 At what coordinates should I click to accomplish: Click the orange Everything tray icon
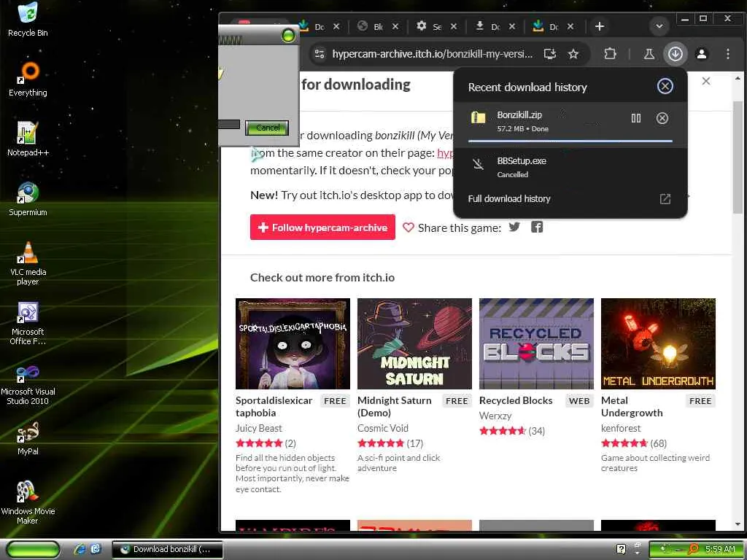[x=694, y=549]
